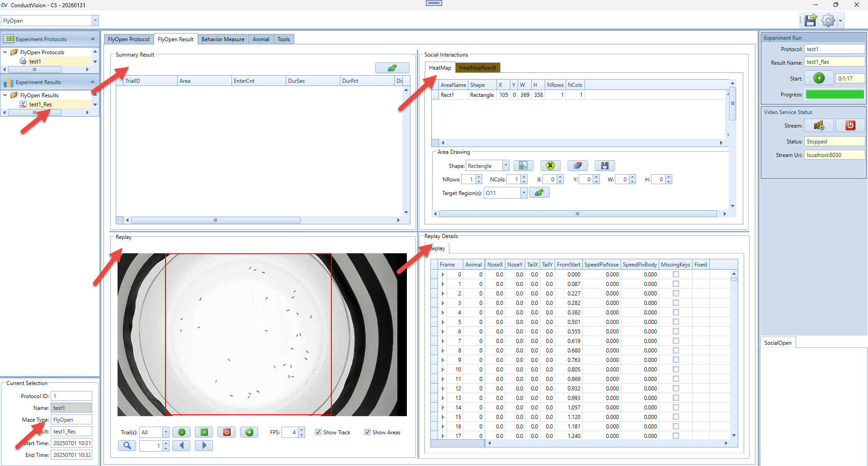
Task: Toggle the Show Areas checkbox
Action: pyautogui.click(x=368, y=432)
